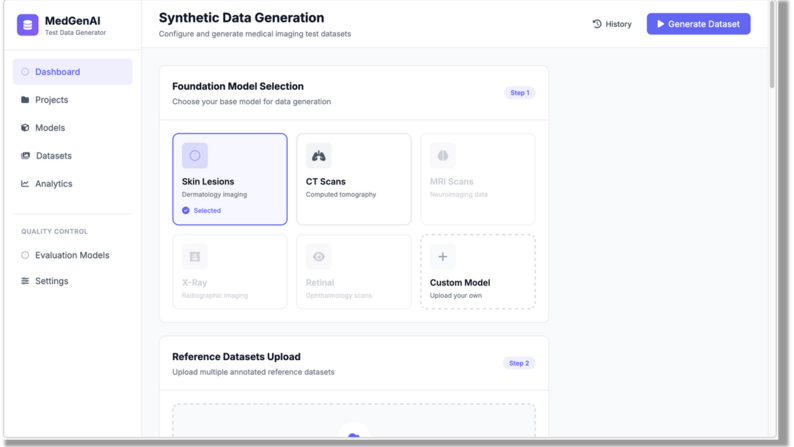Open the Datasets menu item
The width and height of the screenshot is (794, 447).
point(53,156)
